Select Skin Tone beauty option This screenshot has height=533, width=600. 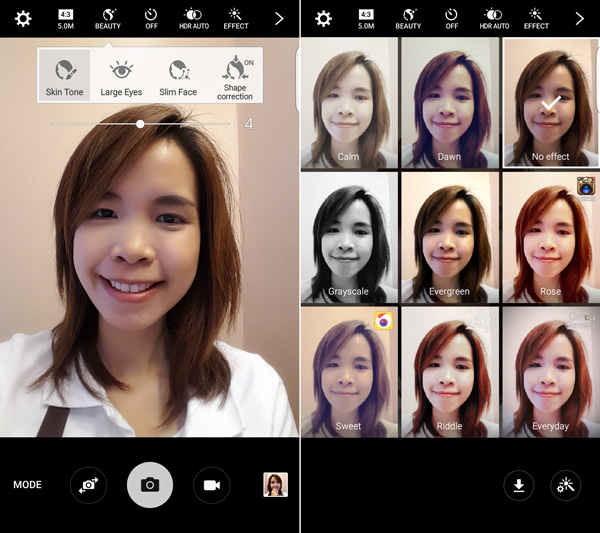point(65,76)
